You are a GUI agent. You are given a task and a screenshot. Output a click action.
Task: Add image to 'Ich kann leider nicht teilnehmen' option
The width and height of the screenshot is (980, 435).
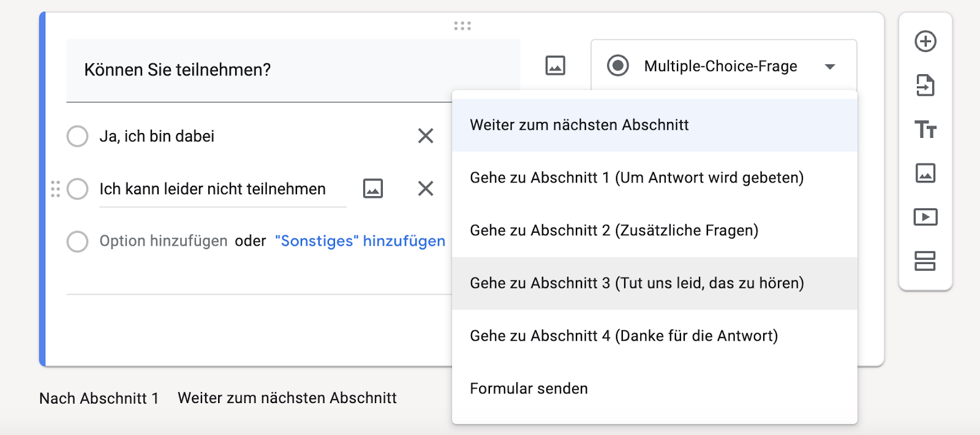point(373,188)
